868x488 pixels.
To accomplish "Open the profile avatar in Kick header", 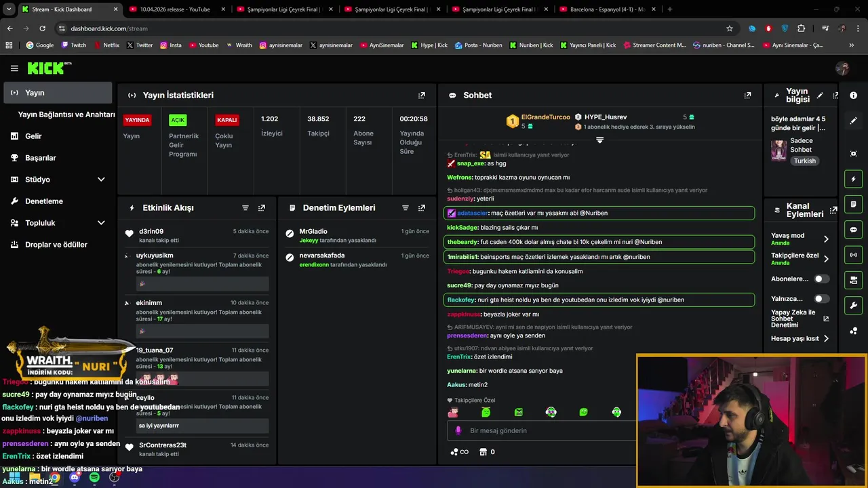I will coord(842,68).
